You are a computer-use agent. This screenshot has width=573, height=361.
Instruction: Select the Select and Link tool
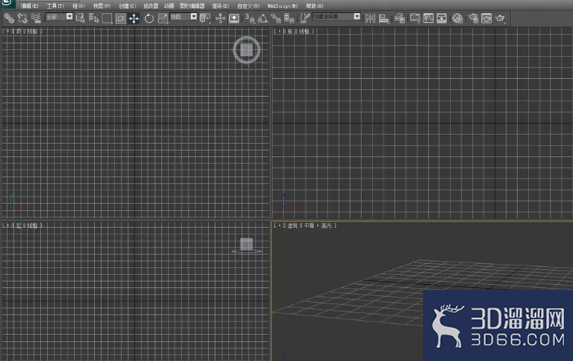pos(9,18)
